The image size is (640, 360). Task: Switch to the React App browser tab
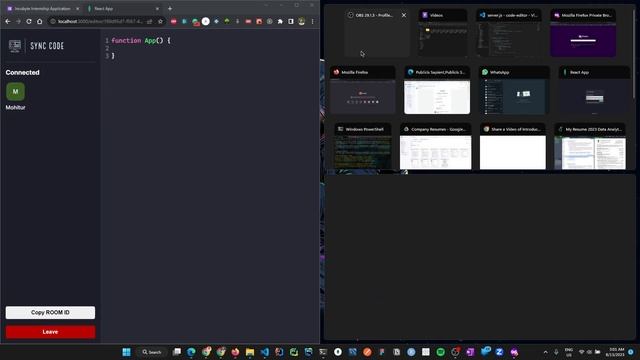tap(122, 9)
